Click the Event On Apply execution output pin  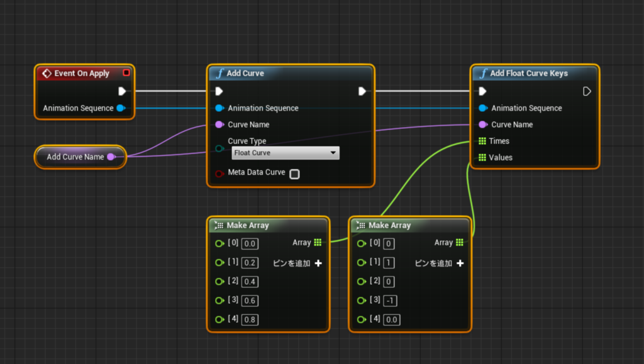coord(122,91)
